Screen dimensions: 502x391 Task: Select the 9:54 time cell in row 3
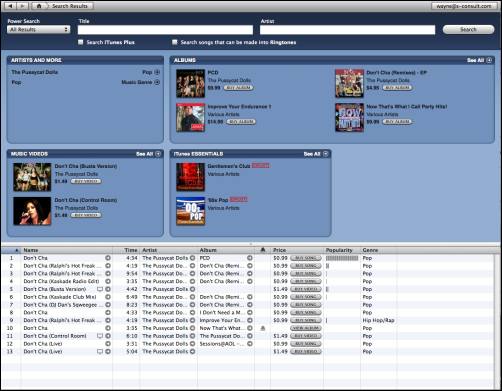132,273
